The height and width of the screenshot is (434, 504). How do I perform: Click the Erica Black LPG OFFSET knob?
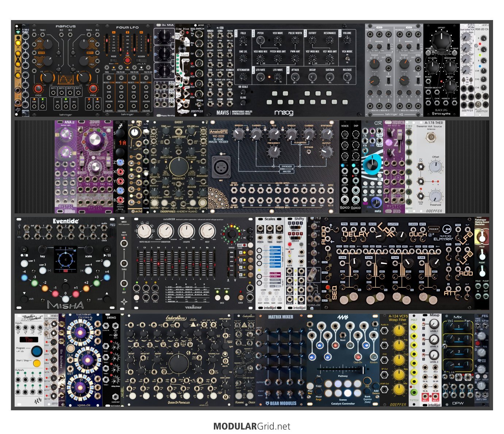[x=441, y=40]
